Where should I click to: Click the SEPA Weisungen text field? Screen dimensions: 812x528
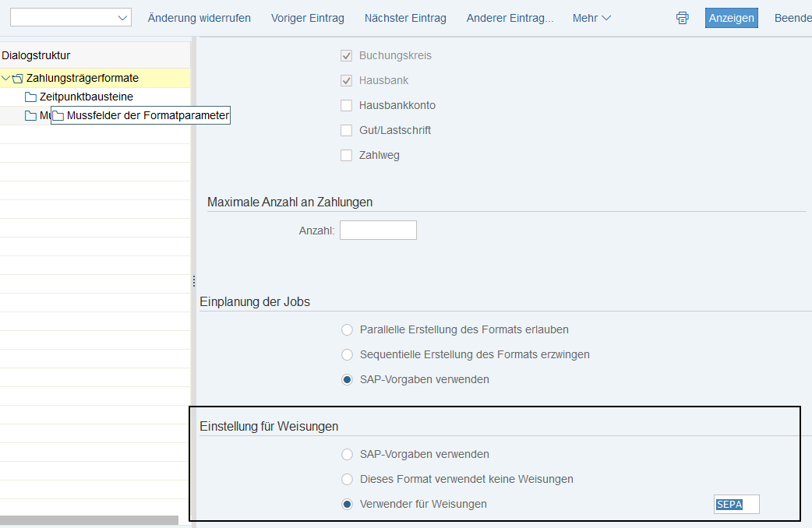pos(736,504)
